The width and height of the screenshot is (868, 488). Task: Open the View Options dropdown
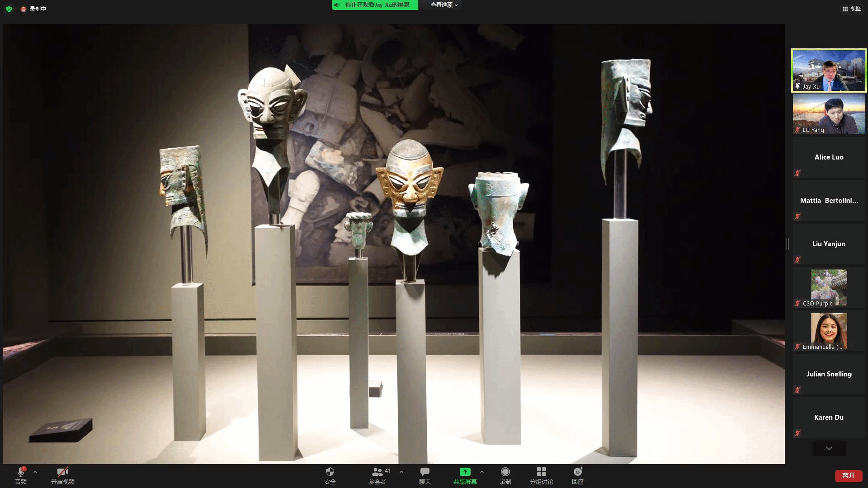444,5
